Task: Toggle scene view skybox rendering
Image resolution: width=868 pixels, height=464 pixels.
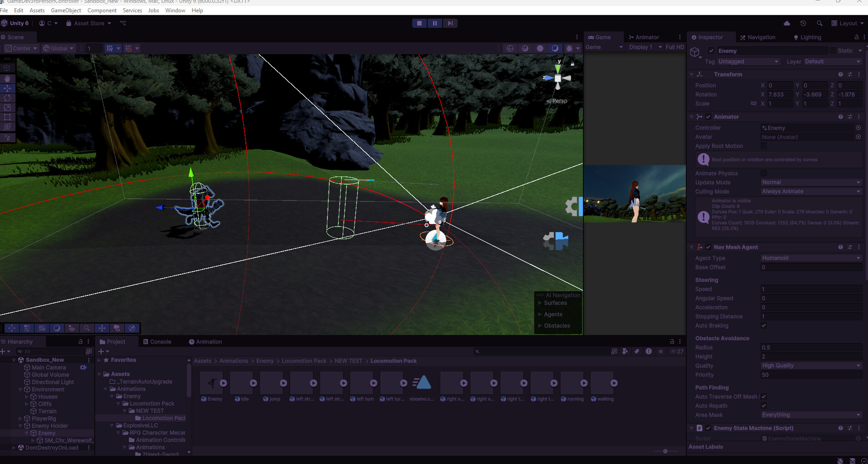Action: (57, 328)
